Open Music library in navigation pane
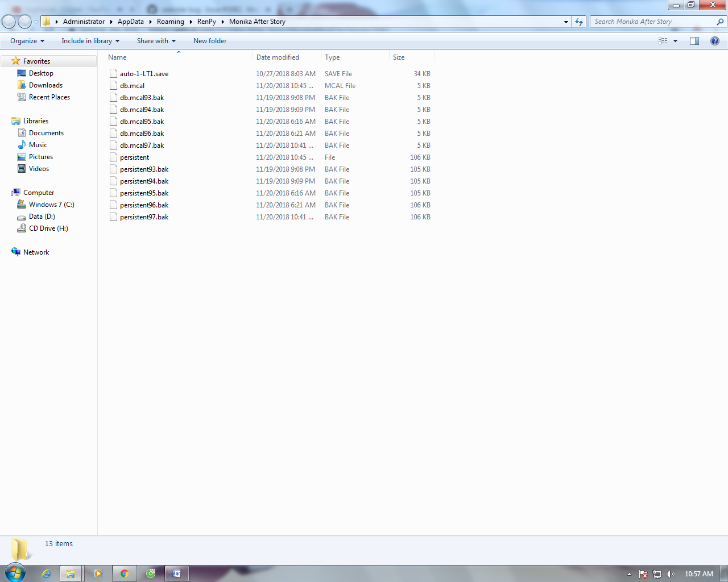 (38, 145)
